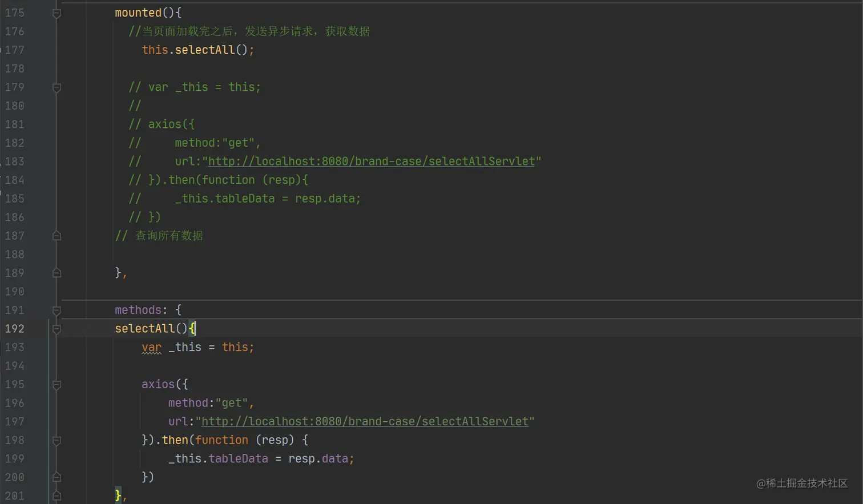Collapse the comment block fold marker on line 179
Viewport: 863px width, 504px height.
tap(57, 87)
